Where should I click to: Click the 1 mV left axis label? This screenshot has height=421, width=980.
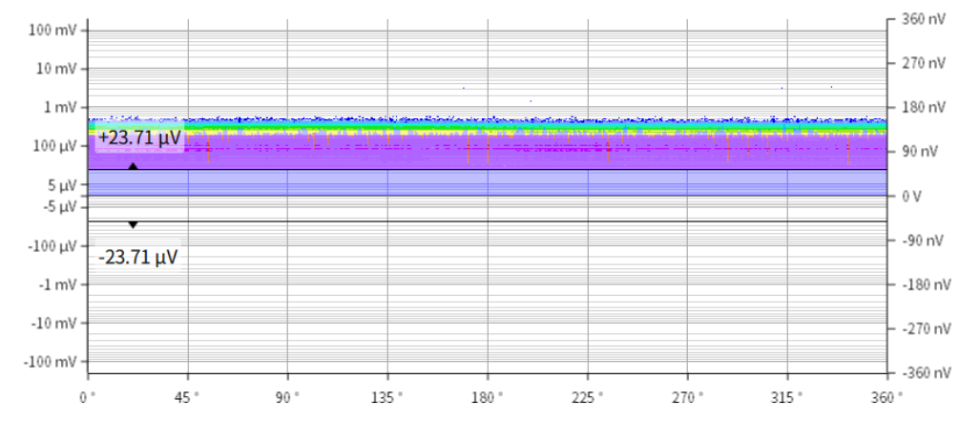tap(59, 108)
